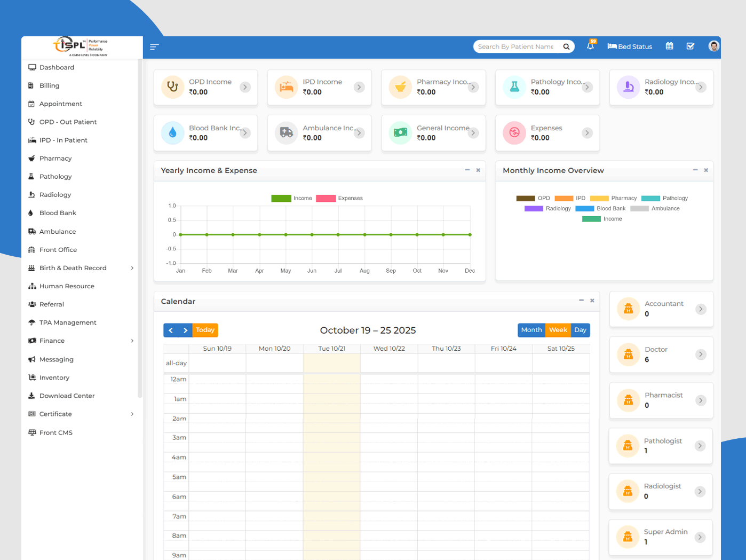The image size is (746, 560).
Task: Click the user profile avatar
Action: coord(713,46)
